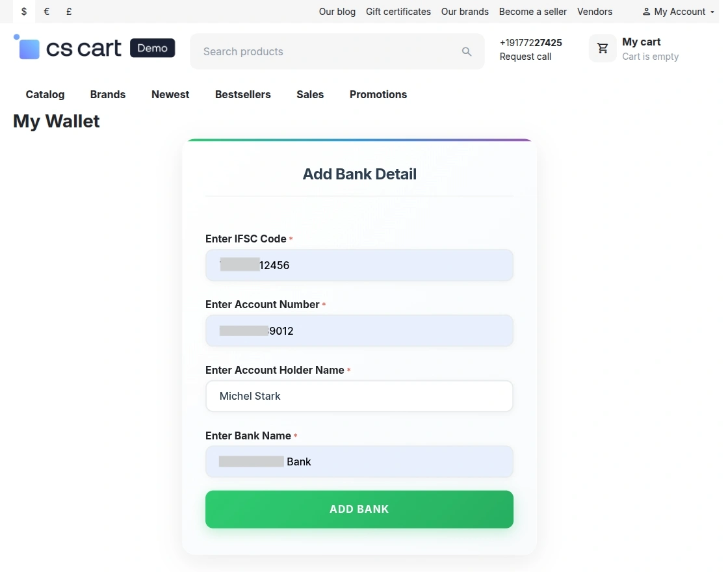Click the Demo badge next to the logo

point(152,47)
